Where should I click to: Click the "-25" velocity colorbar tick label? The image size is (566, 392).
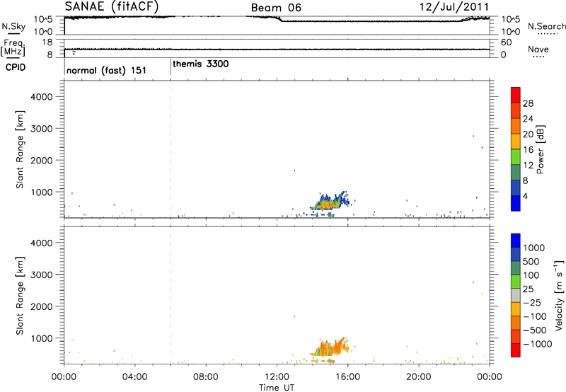532,303
